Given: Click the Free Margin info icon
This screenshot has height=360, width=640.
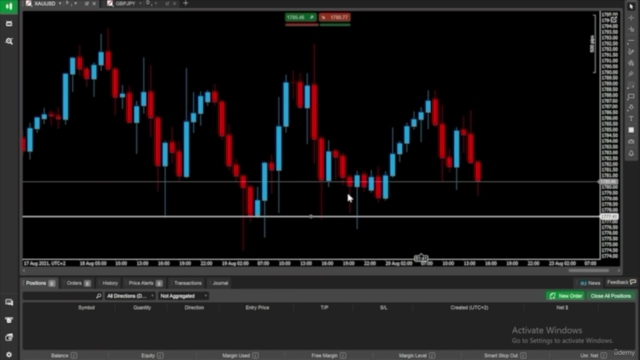Looking at the screenshot, I should tap(343, 356).
